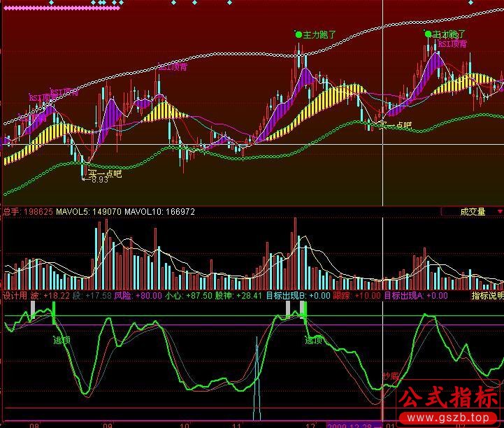Click the first green 主力跑了 dot marker

(x=298, y=34)
